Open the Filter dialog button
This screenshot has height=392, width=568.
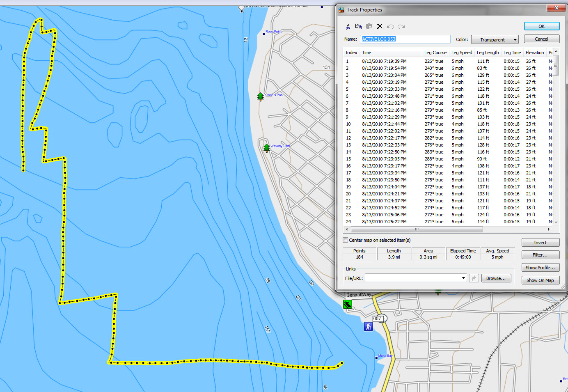point(540,255)
